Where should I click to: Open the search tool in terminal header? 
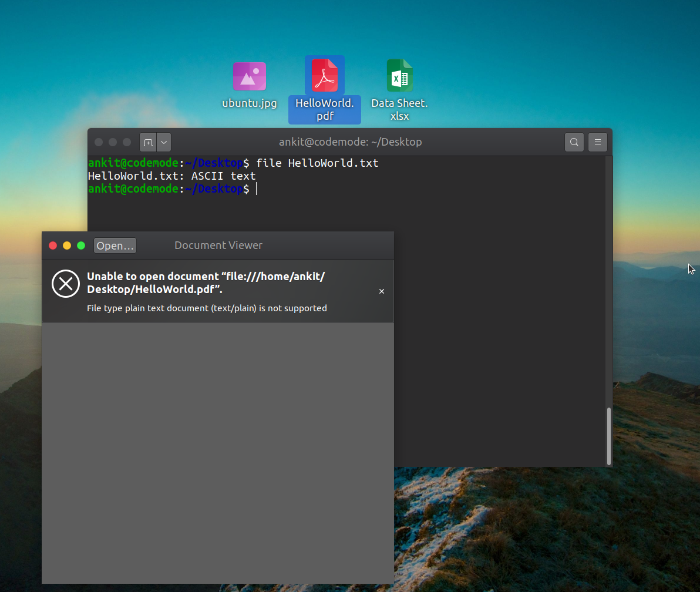click(574, 142)
